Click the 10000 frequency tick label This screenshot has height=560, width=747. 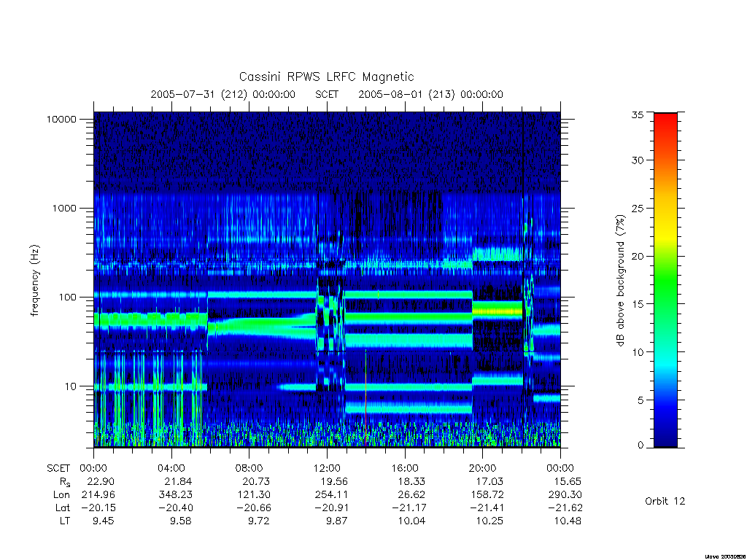pos(61,120)
